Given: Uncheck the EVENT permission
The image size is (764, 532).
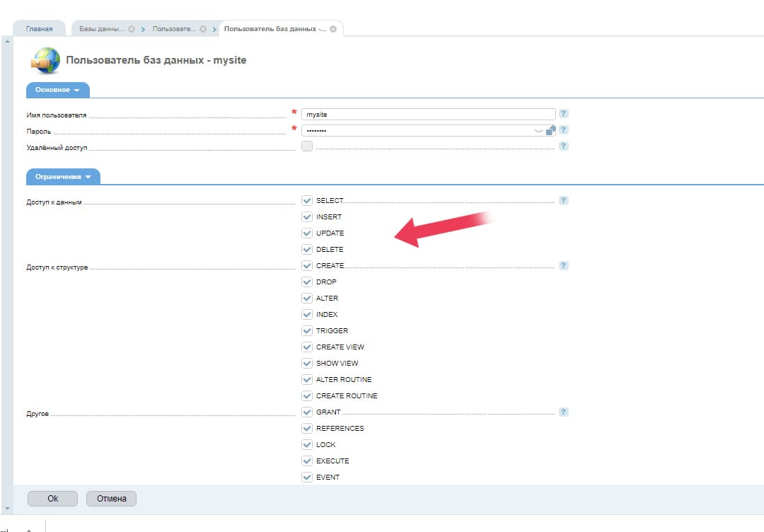Looking at the screenshot, I should pyautogui.click(x=307, y=477).
